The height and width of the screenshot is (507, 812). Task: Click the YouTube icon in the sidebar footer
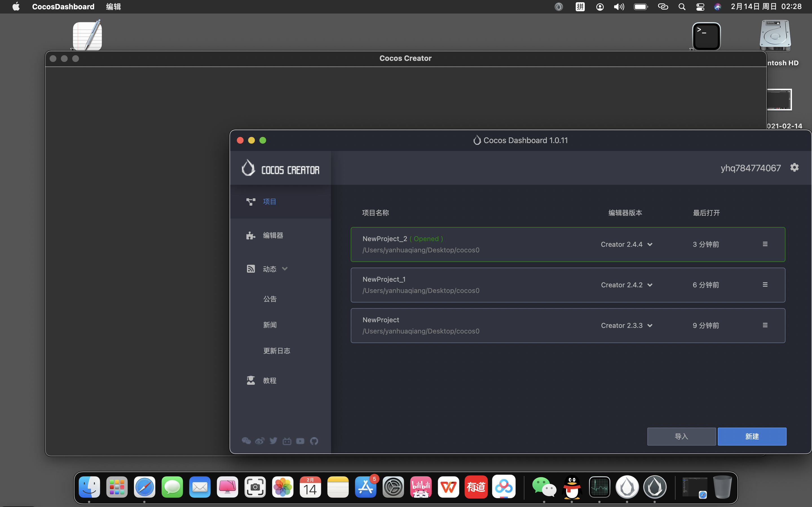click(300, 441)
